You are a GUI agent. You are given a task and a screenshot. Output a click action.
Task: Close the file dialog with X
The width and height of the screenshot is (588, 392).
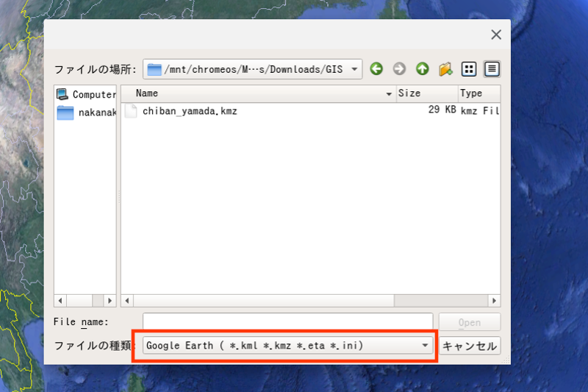(496, 35)
